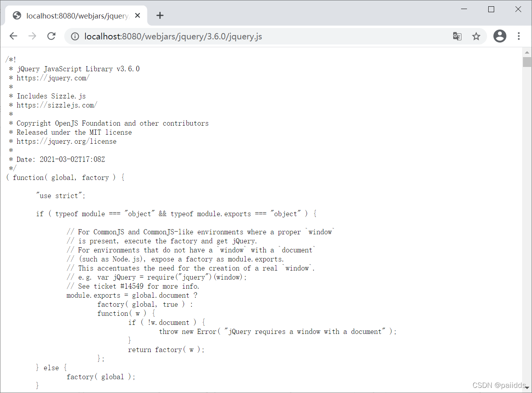Click the text "https://sizzlejs.com/"
The width and height of the screenshot is (532, 393).
(57, 105)
